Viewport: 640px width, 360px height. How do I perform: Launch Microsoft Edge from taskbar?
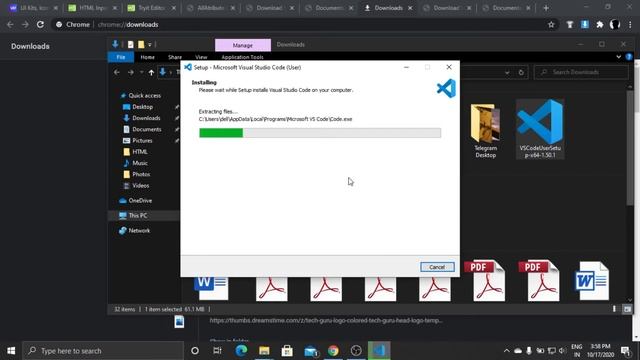[241, 351]
